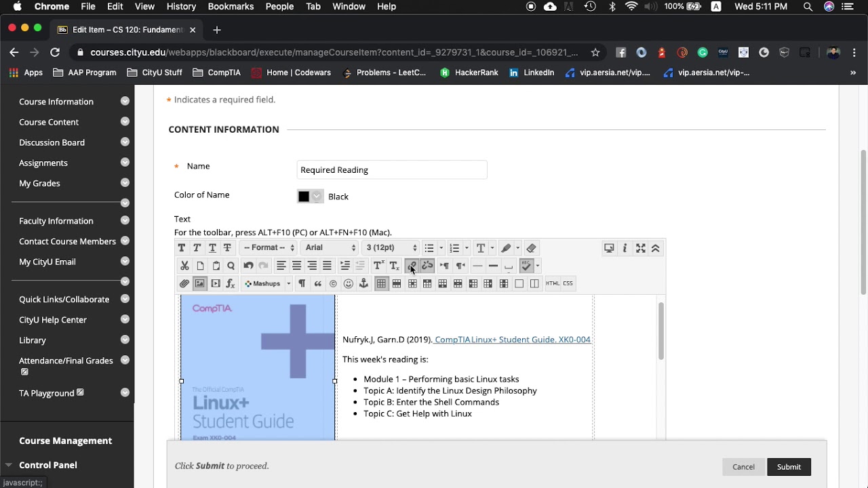Open text color dropdown arrow
This screenshot has width=868, height=488.
click(x=492, y=248)
